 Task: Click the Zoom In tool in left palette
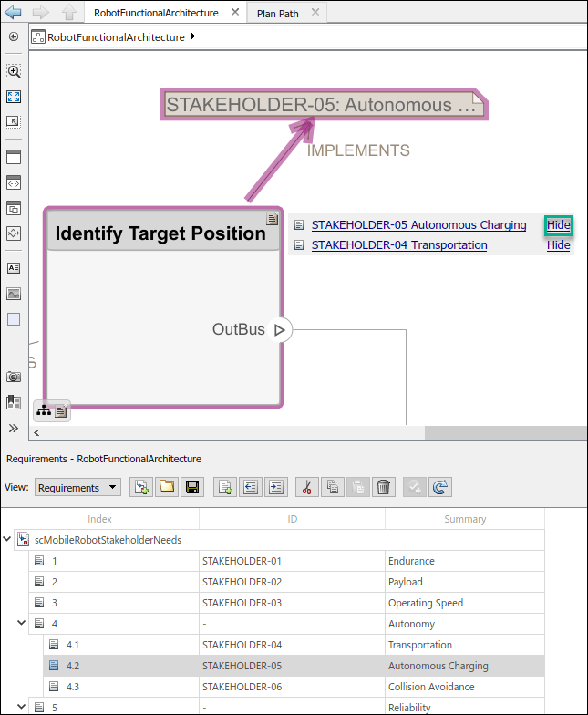14,71
